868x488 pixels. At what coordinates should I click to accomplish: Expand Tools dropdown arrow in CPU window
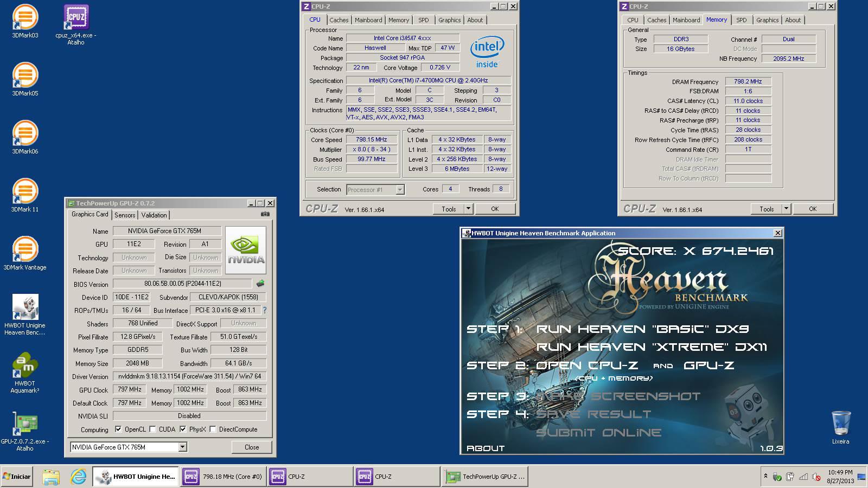pos(469,208)
